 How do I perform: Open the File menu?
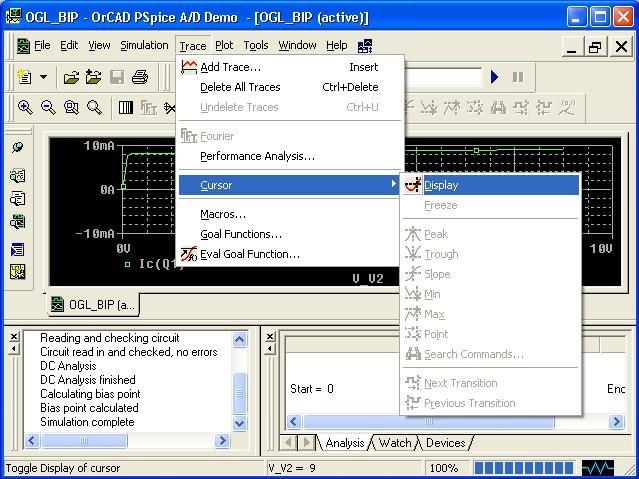(42, 45)
